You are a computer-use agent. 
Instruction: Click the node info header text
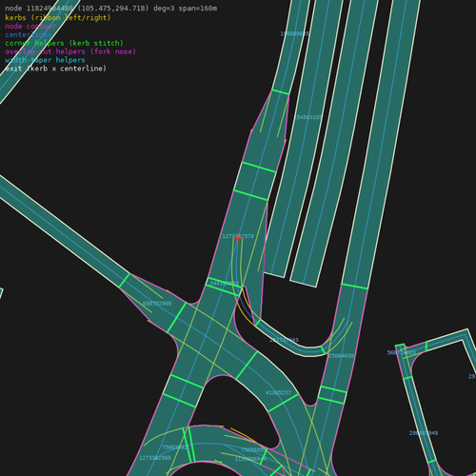coord(111,9)
